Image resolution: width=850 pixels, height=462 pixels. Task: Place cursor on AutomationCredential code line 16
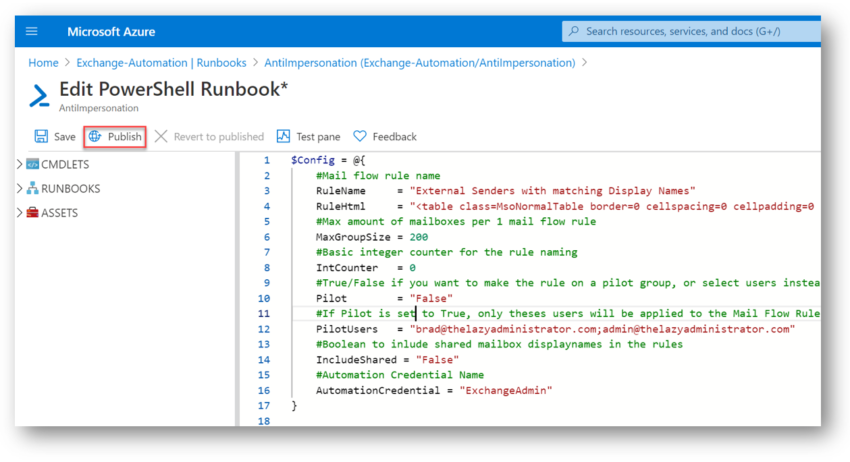pyautogui.click(x=434, y=390)
